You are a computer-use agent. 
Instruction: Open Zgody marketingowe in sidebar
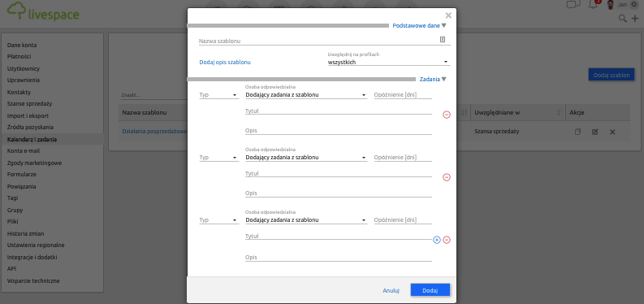coord(34,163)
